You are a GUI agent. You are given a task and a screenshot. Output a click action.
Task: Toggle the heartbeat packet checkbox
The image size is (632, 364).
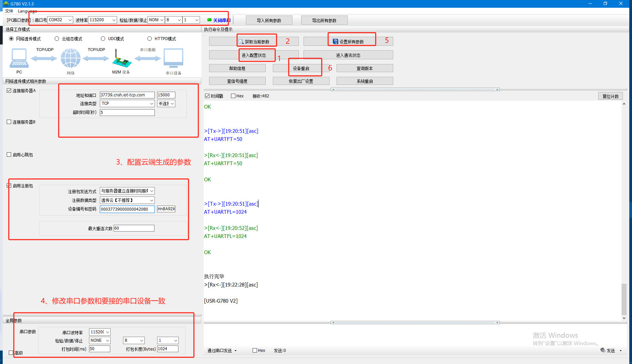pos(9,155)
